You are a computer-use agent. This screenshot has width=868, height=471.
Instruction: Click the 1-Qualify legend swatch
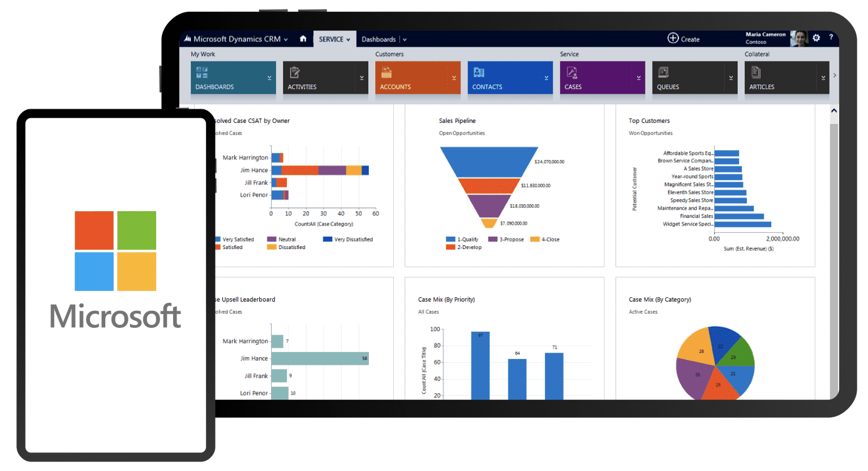(450, 239)
